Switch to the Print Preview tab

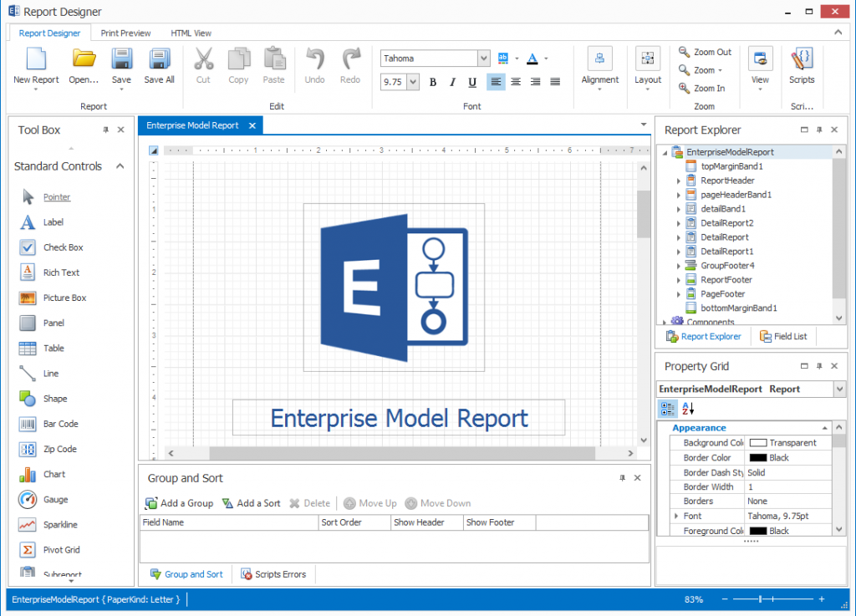(x=125, y=33)
